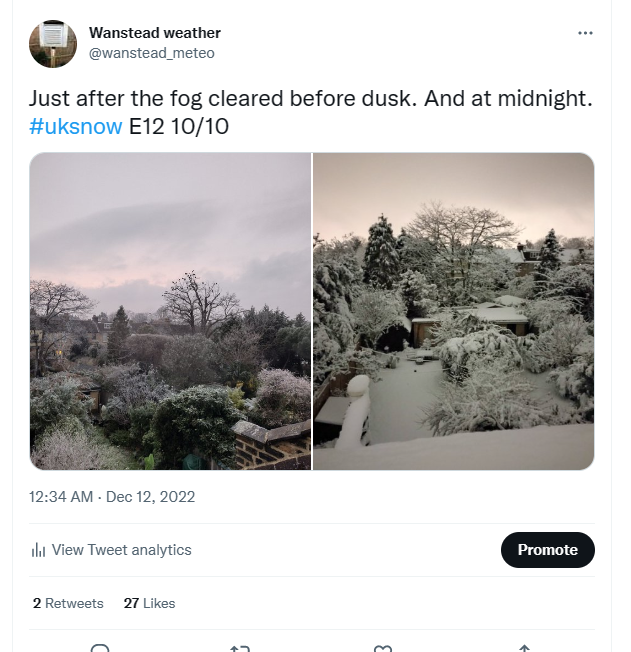Like the tweet with the heart icon

coord(382,648)
